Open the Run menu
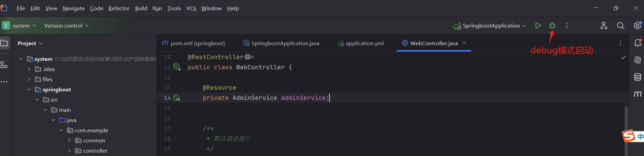644x156 pixels. (x=157, y=8)
